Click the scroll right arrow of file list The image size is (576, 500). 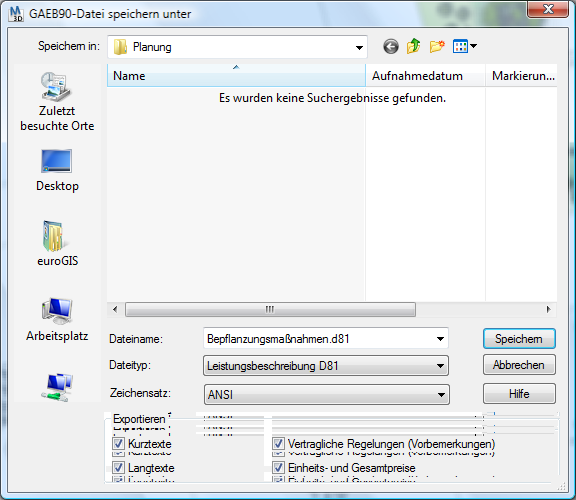point(548,309)
